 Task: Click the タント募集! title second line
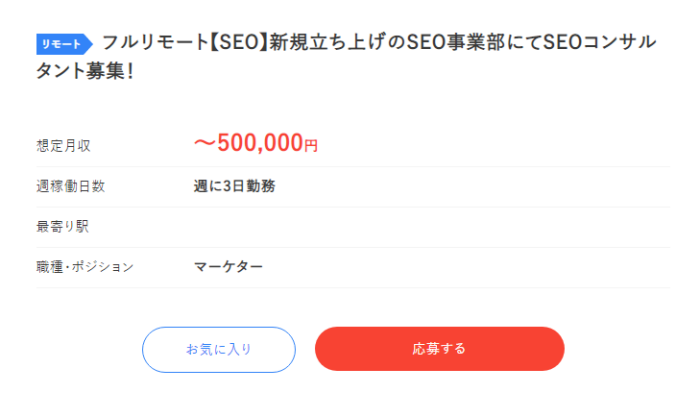(x=85, y=71)
